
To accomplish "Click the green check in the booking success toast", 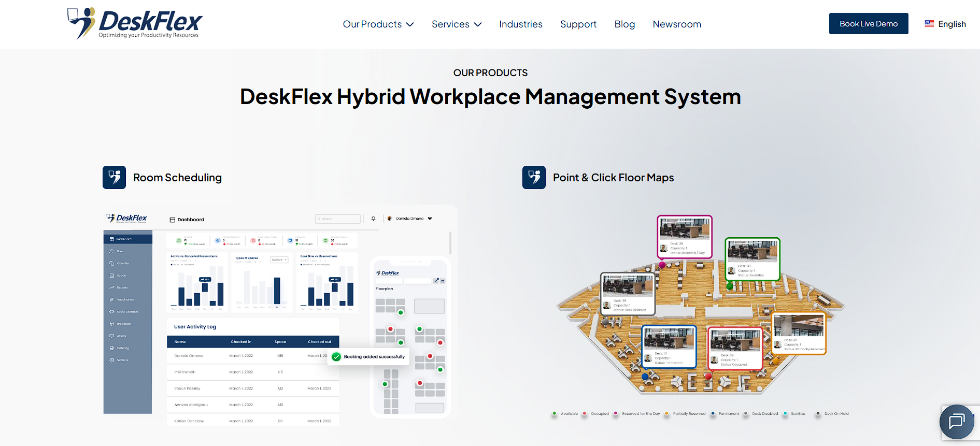I will pyautogui.click(x=336, y=356).
